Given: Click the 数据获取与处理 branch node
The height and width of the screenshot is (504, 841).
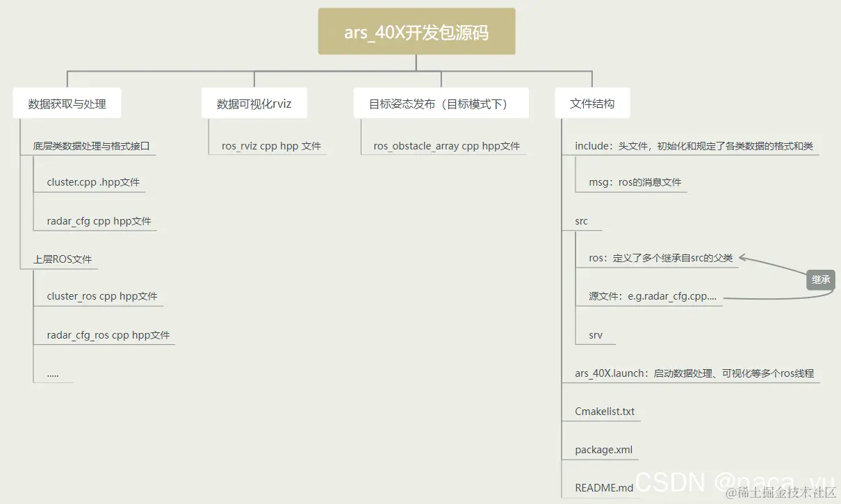Looking at the screenshot, I should coord(67,102).
